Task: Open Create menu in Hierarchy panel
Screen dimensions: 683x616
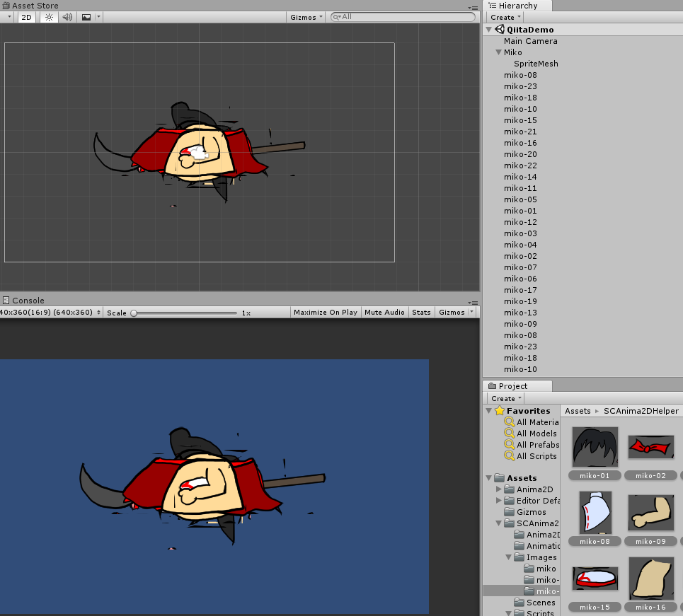Action: click(505, 17)
